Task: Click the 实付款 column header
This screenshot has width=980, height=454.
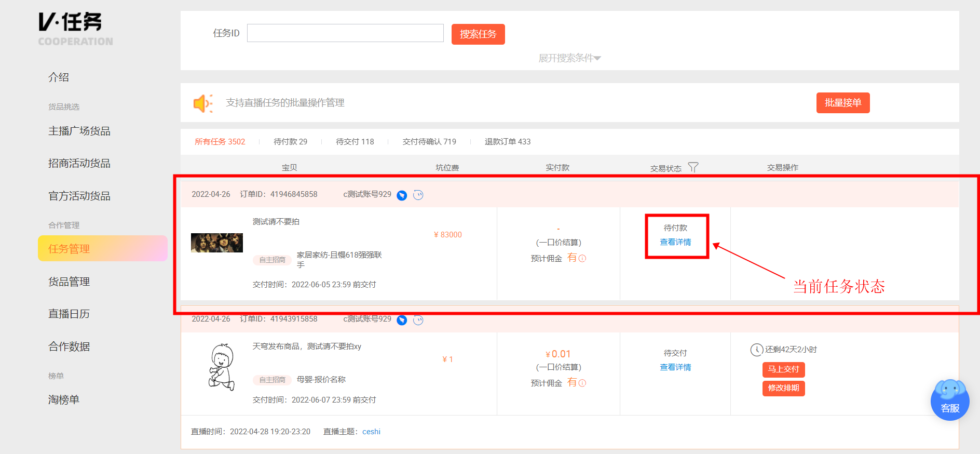Action: click(558, 168)
